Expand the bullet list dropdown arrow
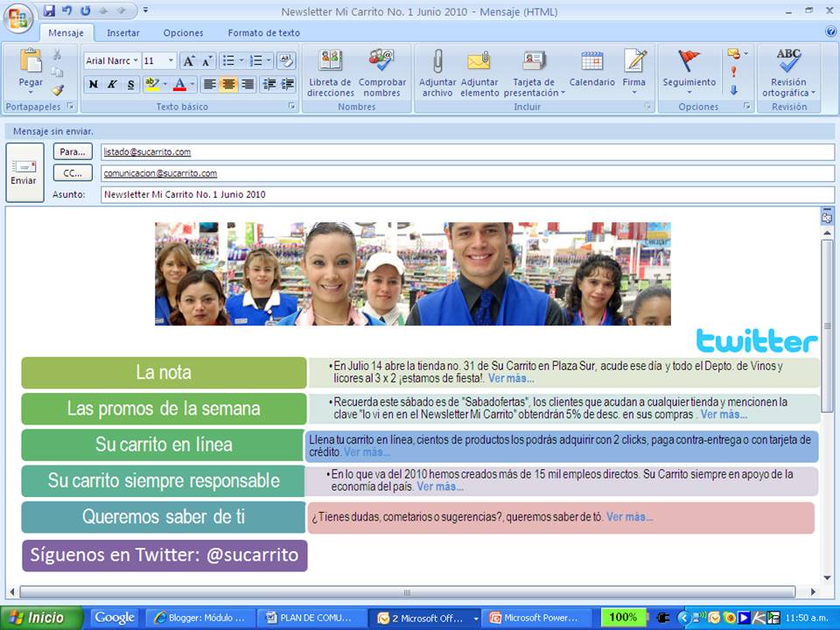 coord(241,60)
